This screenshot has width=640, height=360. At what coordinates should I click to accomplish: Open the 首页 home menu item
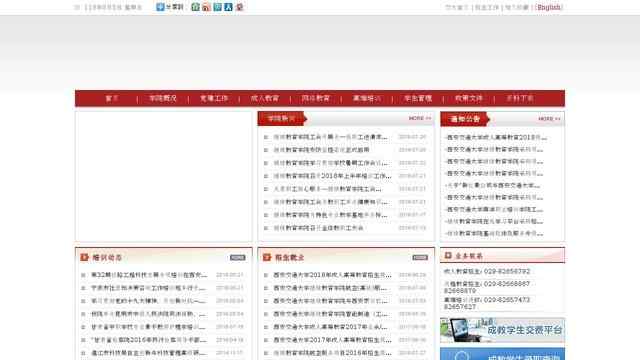[x=112, y=98]
